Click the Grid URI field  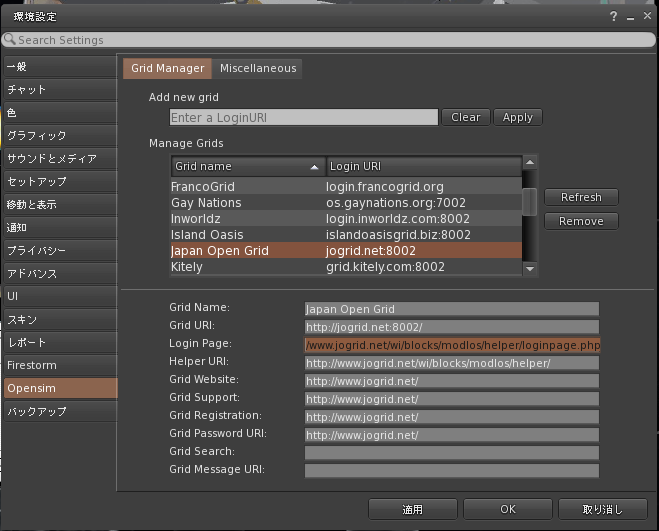pos(452,327)
